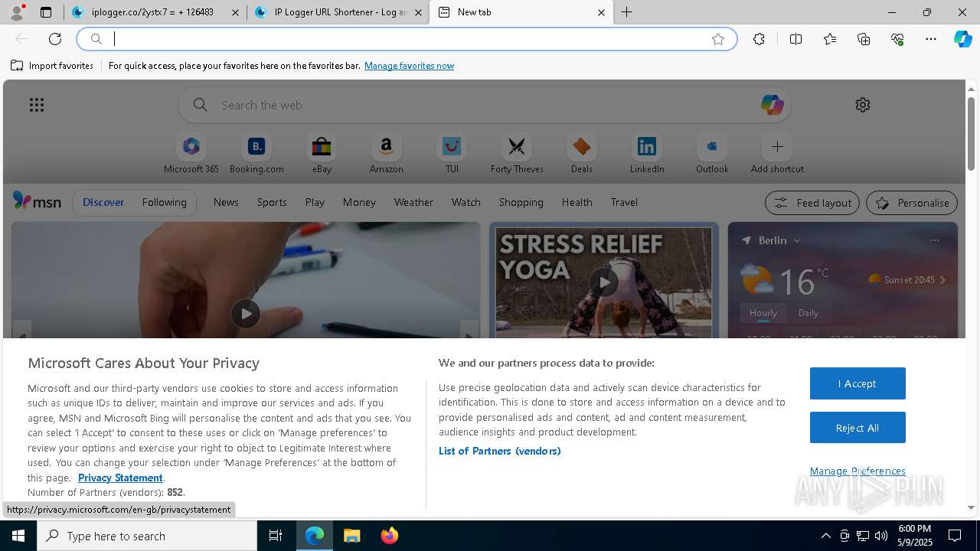Click Add shortcut plus tile

click(x=777, y=154)
